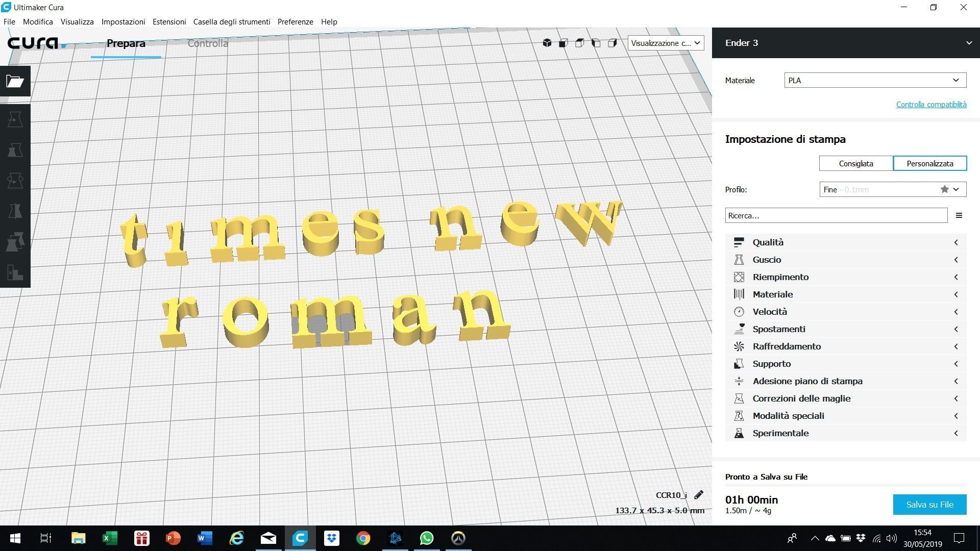Open the Materiale PLA dropdown
980x551 pixels.
tap(875, 80)
